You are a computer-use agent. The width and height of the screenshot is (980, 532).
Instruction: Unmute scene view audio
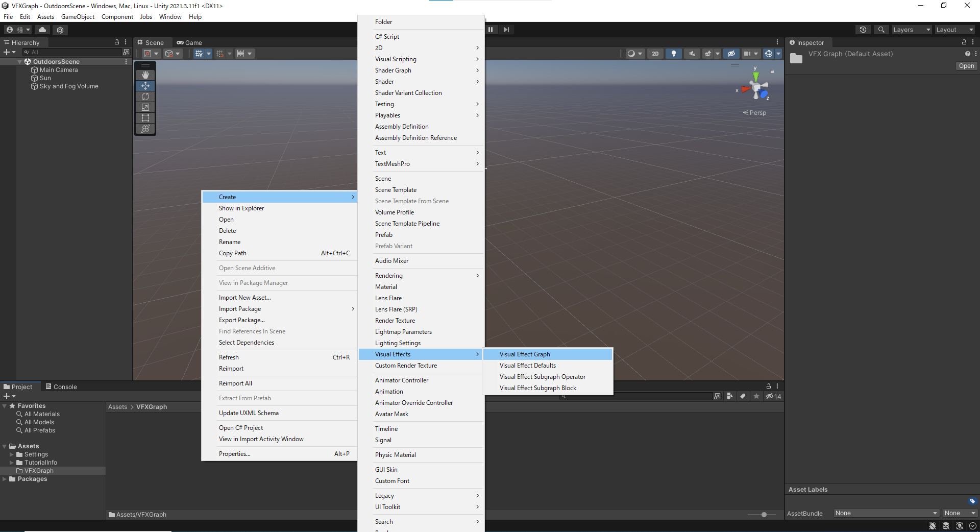click(x=692, y=54)
